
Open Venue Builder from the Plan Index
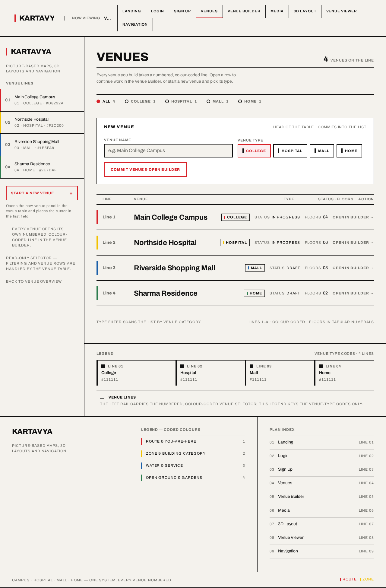(x=322, y=497)
